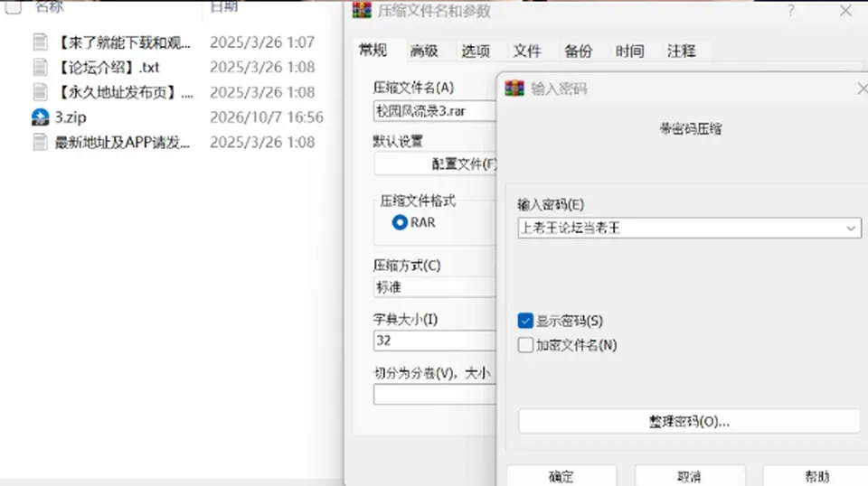The width and height of the screenshot is (868, 486).
Task: Open the 字典大小(I) combo box showing 32
Action: point(435,341)
